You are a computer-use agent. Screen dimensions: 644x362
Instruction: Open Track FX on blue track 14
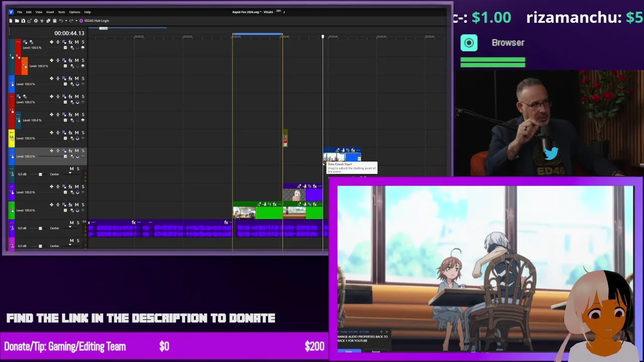pyautogui.click(x=70, y=151)
